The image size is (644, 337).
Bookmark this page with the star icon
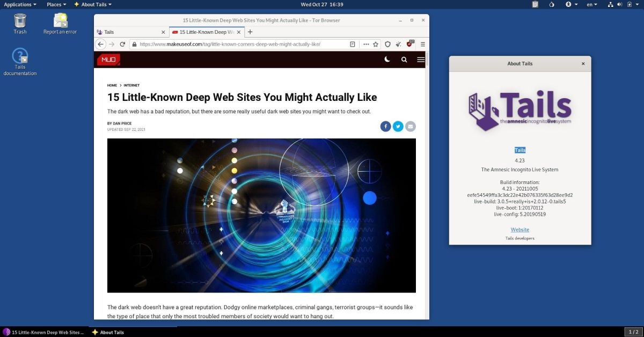tap(375, 44)
